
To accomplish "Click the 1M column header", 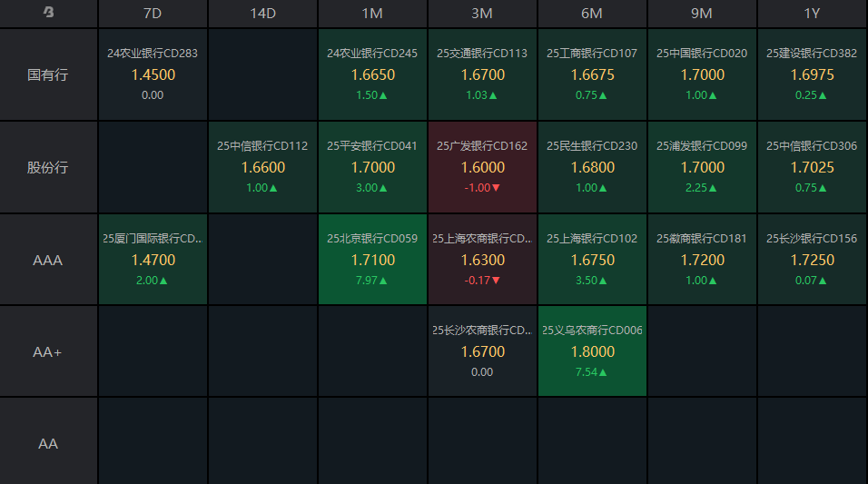I will (x=372, y=14).
